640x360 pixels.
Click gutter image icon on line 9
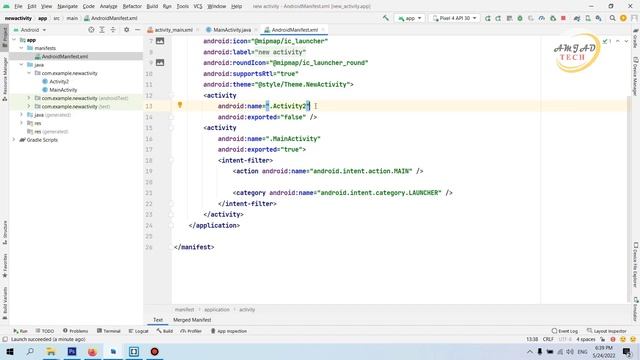[160, 62]
